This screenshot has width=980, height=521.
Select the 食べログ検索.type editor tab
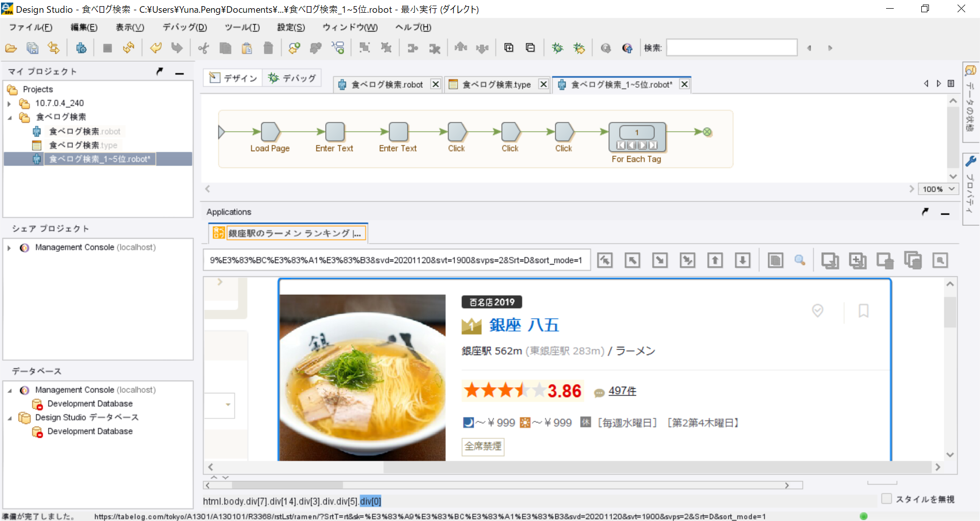click(496, 84)
